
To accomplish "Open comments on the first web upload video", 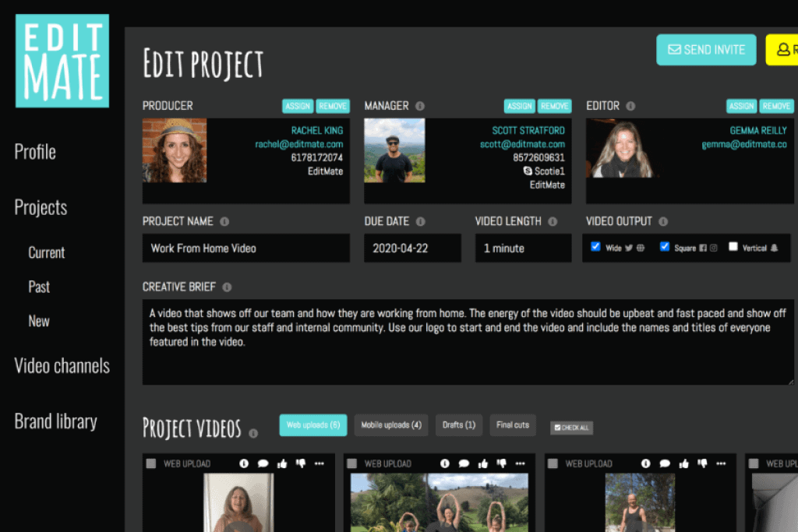I will (x=263, y=463).
